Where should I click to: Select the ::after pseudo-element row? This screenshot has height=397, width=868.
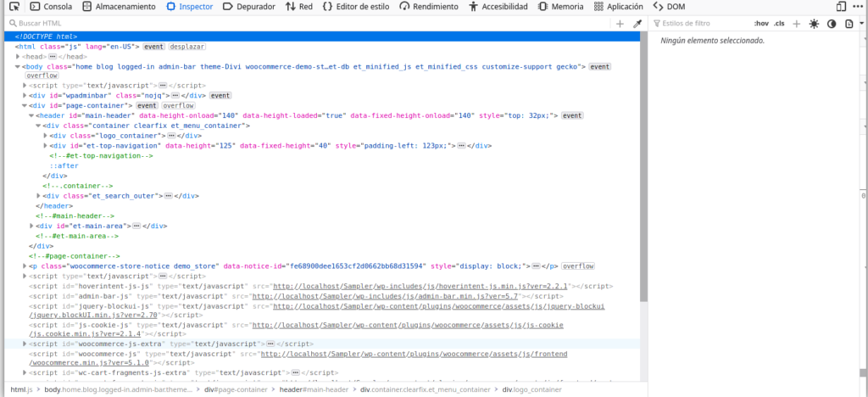pyautogui.click(x=64, y=165)
